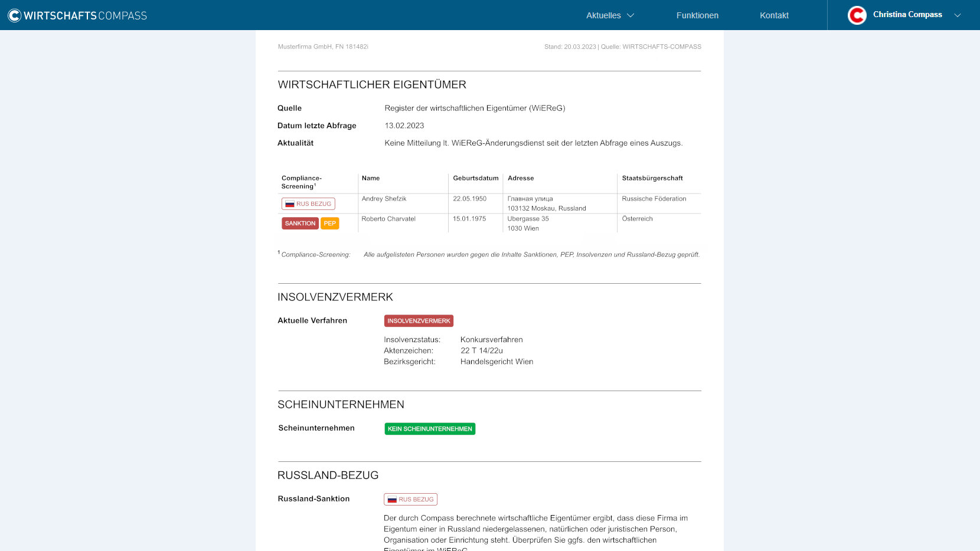980x551 pixels.
Task: Click the RUS BEZUG badge beside Russland-Sanktion
Action: (410, 500)
